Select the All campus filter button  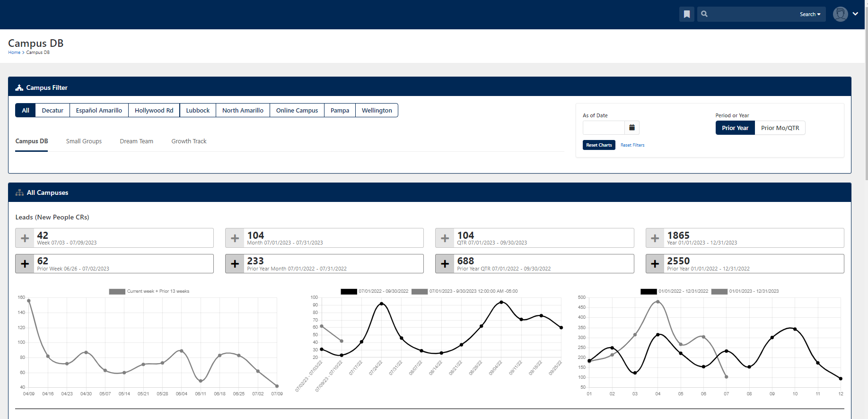coord(26,110)
